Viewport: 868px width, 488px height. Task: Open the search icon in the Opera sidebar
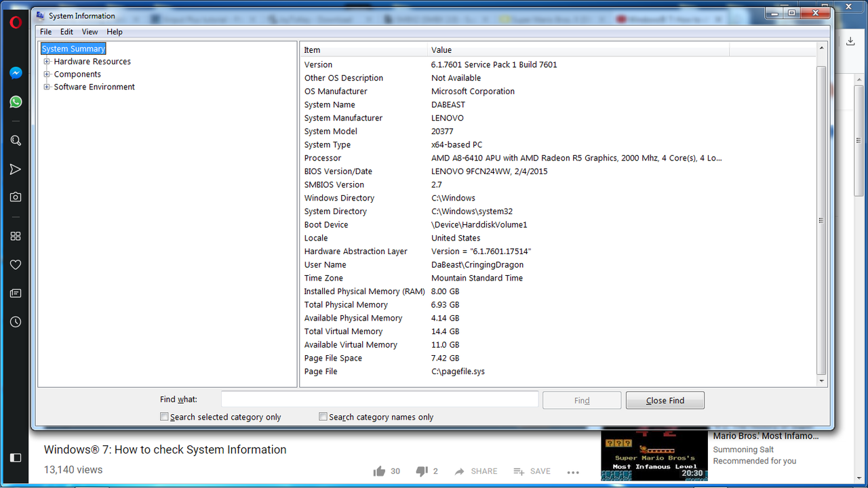coord(16,141)
